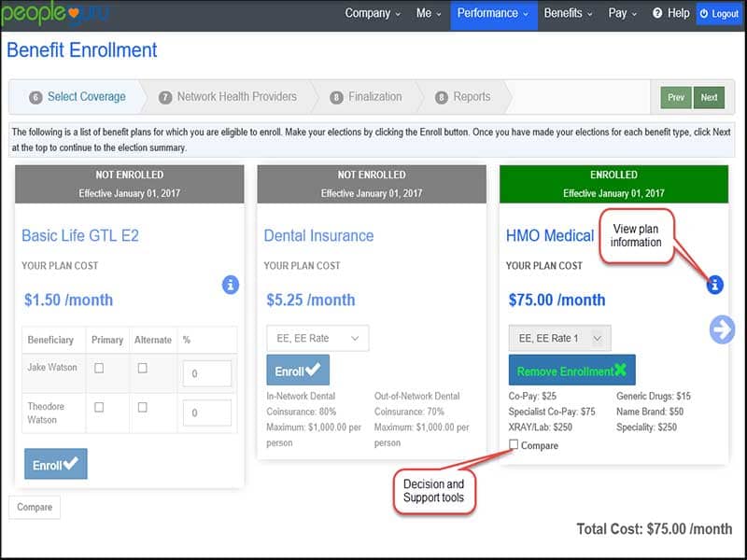The image size is (747, 560).
Task: Go to Network Health Providers step
Action: click(x=236, y=97)
